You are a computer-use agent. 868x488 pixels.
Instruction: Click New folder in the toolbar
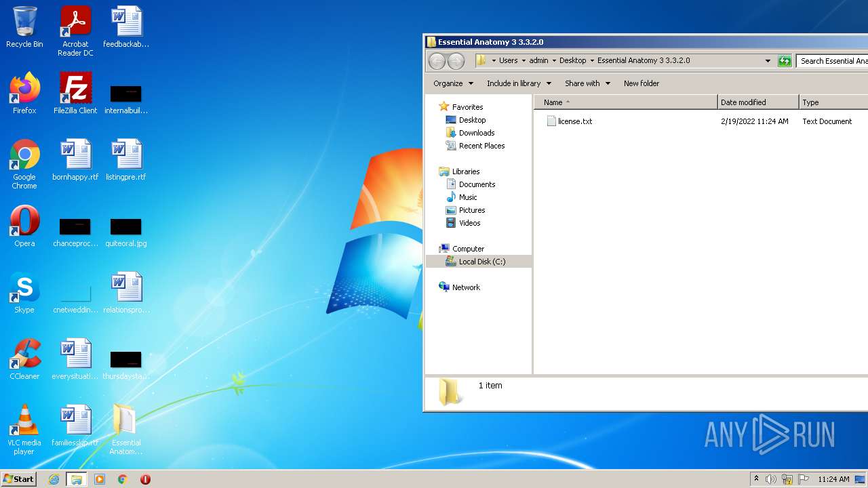(642, 83)
